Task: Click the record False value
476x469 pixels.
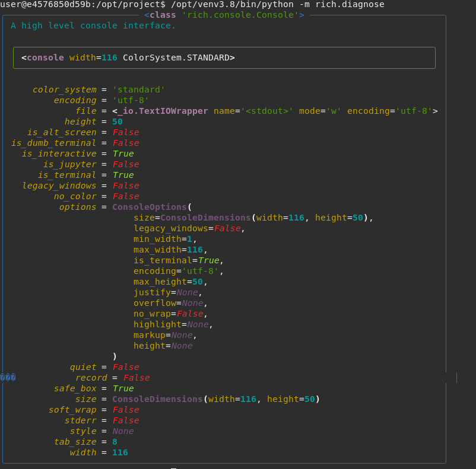Action: (136, 378)
